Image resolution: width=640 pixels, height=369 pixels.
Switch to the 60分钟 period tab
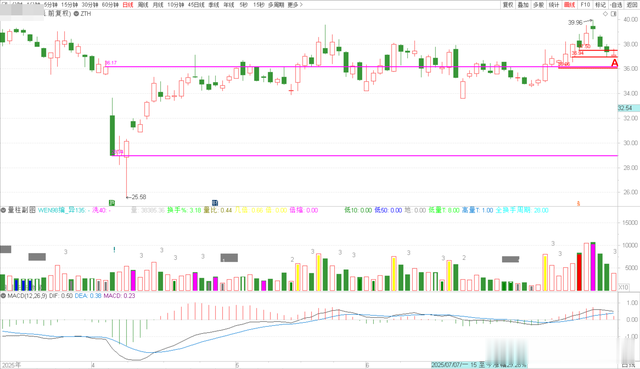pos(110,5)
